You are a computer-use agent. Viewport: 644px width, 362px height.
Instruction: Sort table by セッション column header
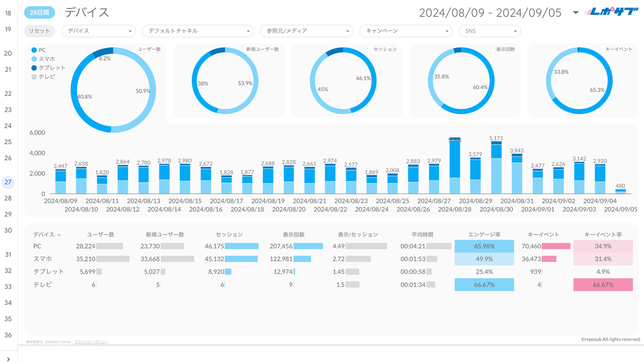229,235
